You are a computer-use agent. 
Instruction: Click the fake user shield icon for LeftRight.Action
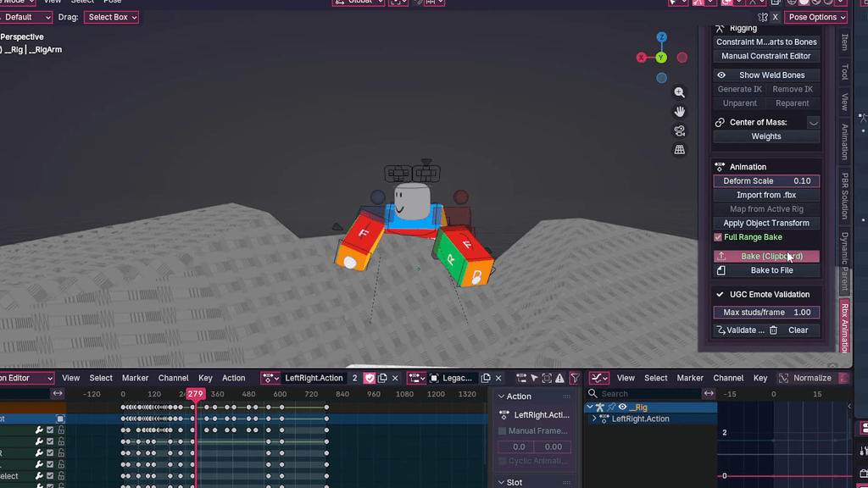point(370,378)
